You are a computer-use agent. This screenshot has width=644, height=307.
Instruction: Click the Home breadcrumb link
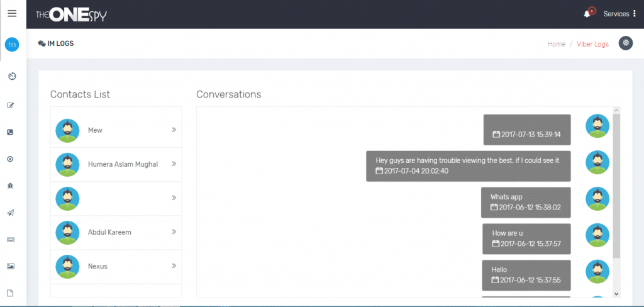556,44
